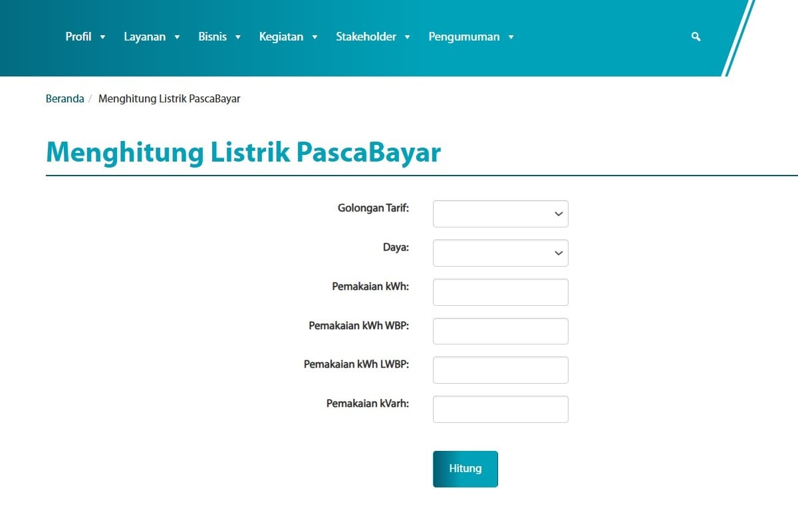The height and width of the screenshot is (532, 798).
Task: Open the search magnifier icon
Action: coord(696,37)
